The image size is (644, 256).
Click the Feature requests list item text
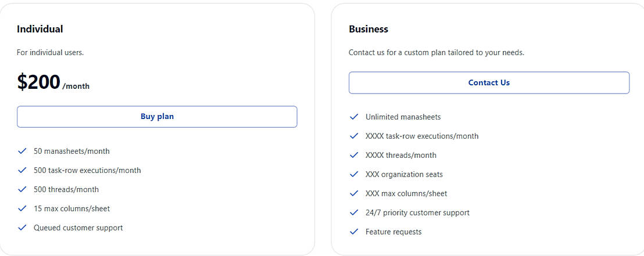coord(393,232)
